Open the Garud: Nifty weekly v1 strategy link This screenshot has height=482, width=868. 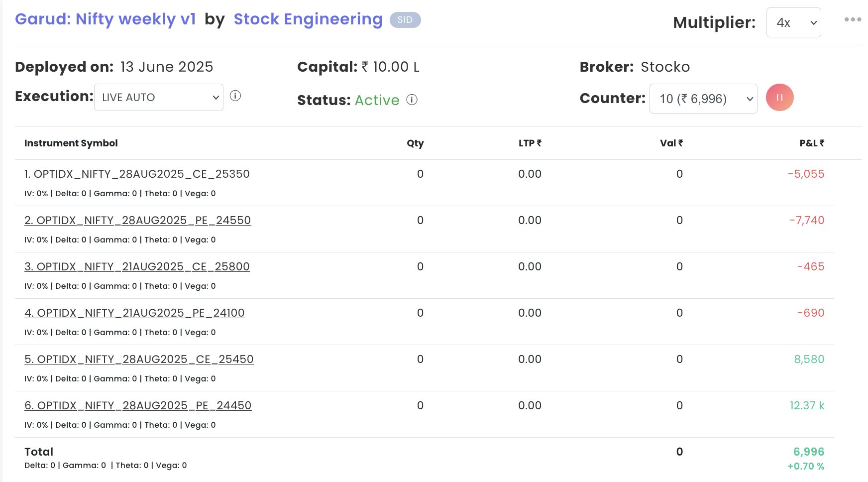click(x=106, y=19)
